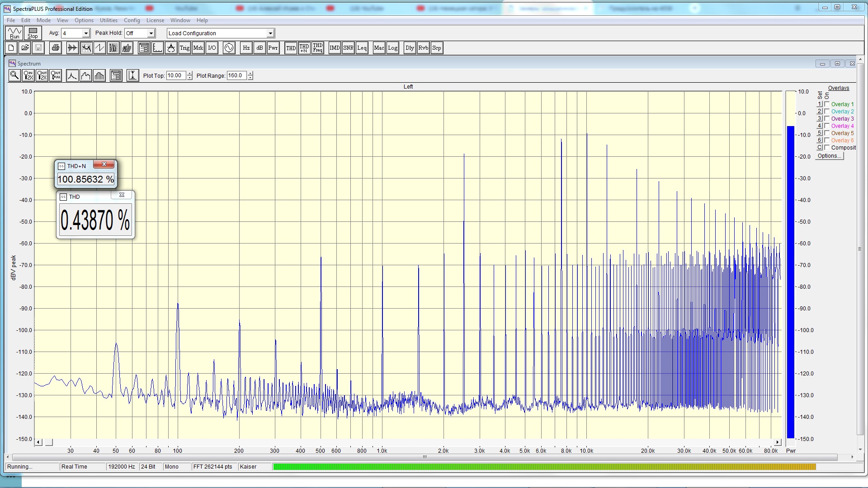Click the overlay Options button
The width and height of the screenshot is (868, 488).
pyautogui.click(x=829, y=156)
